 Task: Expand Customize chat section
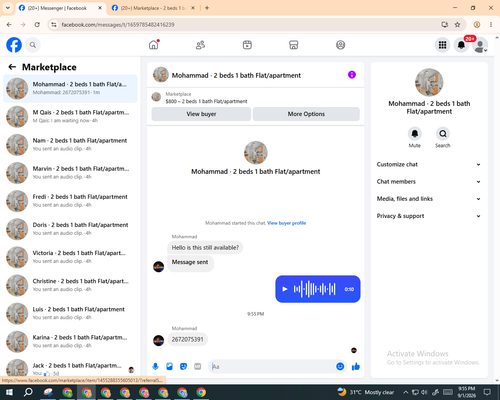tap(429, 164)
